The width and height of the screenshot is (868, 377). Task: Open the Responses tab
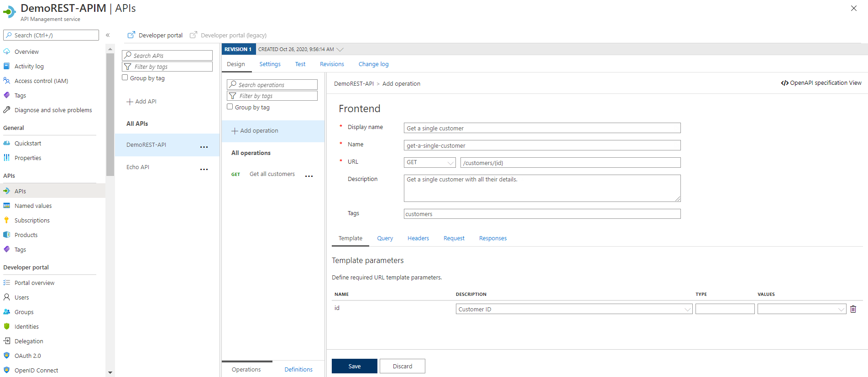click(x=493, y=238)
